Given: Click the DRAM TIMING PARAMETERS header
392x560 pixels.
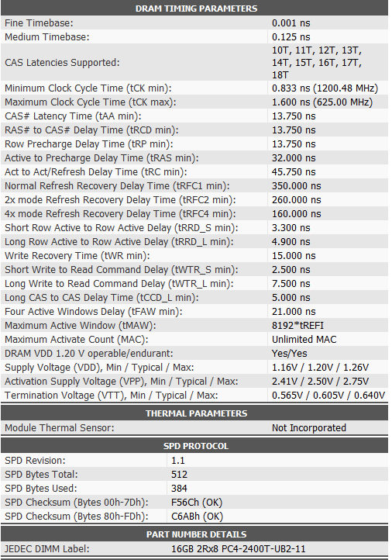Looking at the screenshot, I should (x=196, y=9).
